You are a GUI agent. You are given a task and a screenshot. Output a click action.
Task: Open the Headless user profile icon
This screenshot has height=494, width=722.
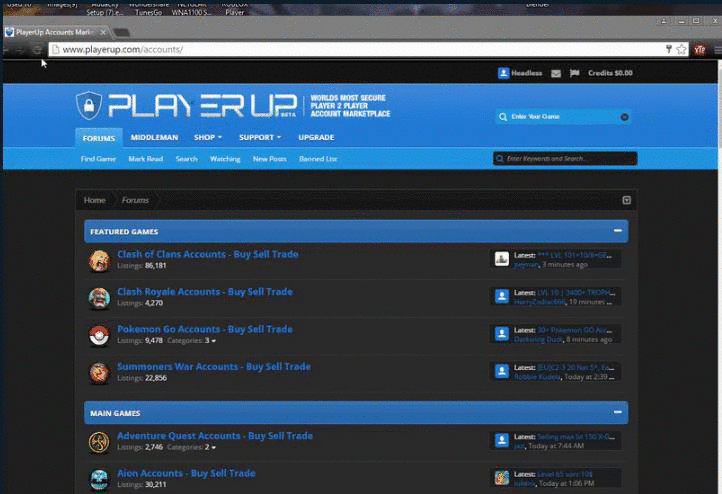503,73
